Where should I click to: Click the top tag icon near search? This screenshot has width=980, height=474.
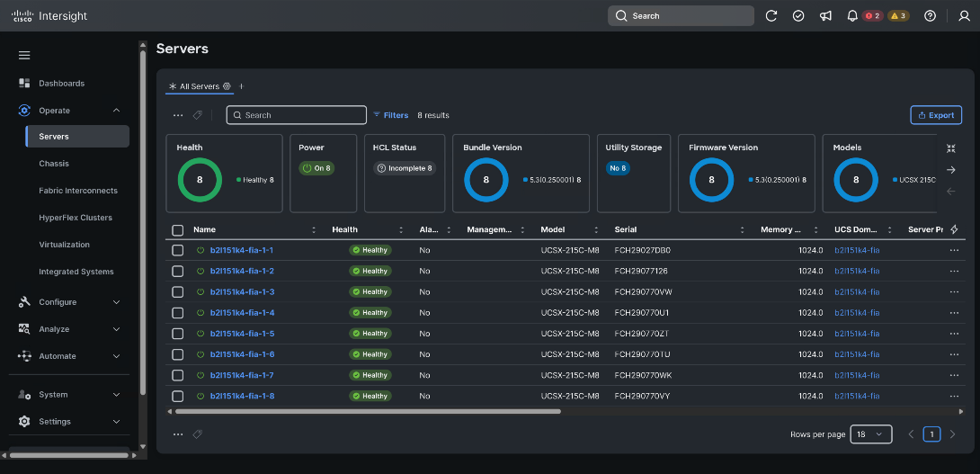[197, 115]
